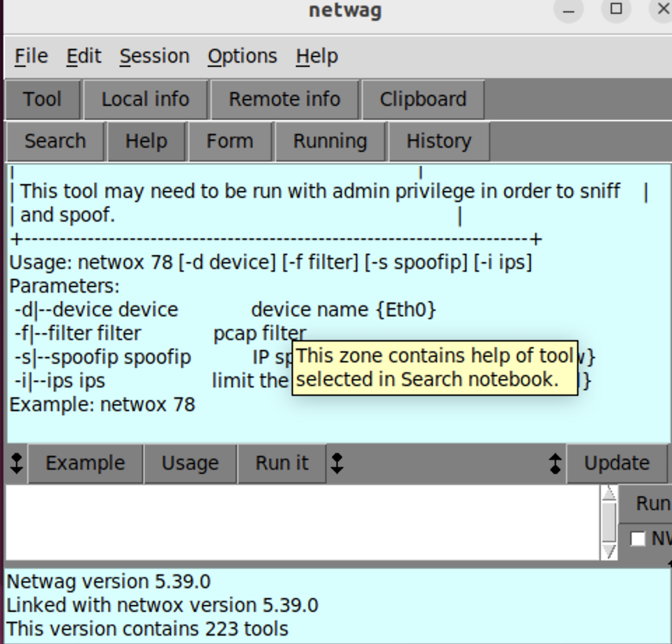Open the Edit menu
The width and height of the screenshot is (672, 644).
point(84,56)
